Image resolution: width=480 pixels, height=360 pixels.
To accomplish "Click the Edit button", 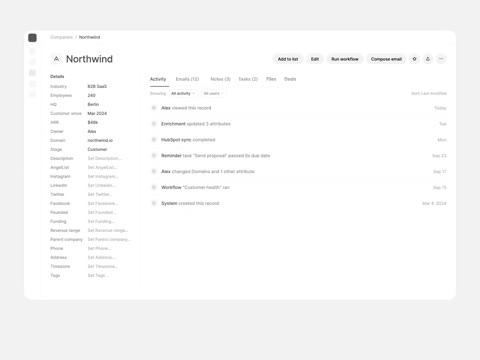I will pyautogui.click(x=315, y=59).
